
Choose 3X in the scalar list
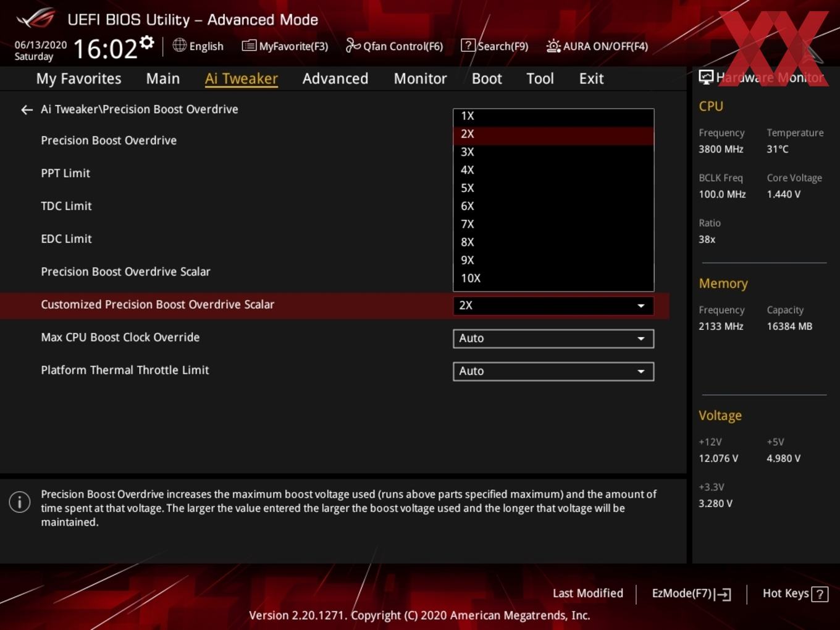pyautogui.click(x=553, y=152)
